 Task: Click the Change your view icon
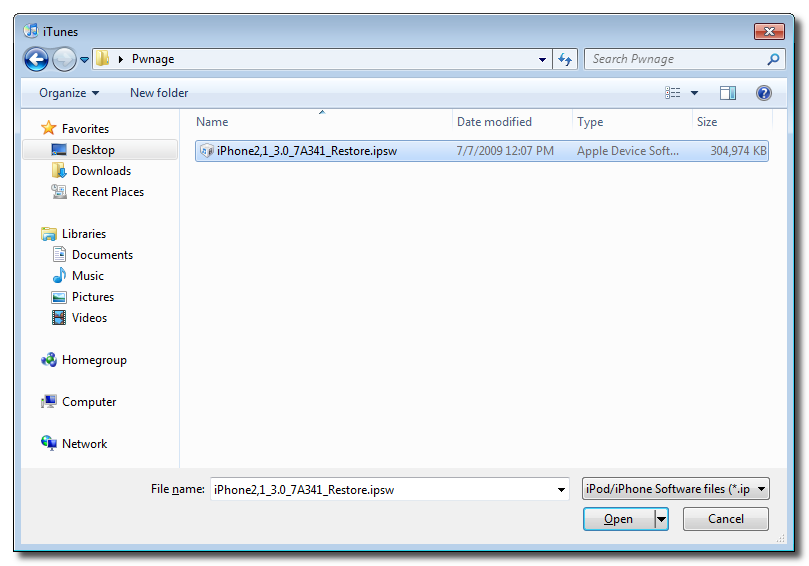click(x=672, y=93)
